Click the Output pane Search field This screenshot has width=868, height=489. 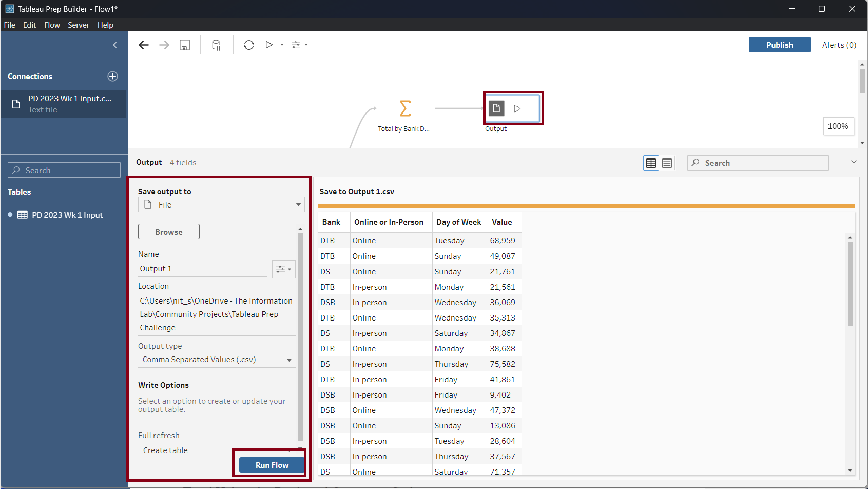[758, 163]
